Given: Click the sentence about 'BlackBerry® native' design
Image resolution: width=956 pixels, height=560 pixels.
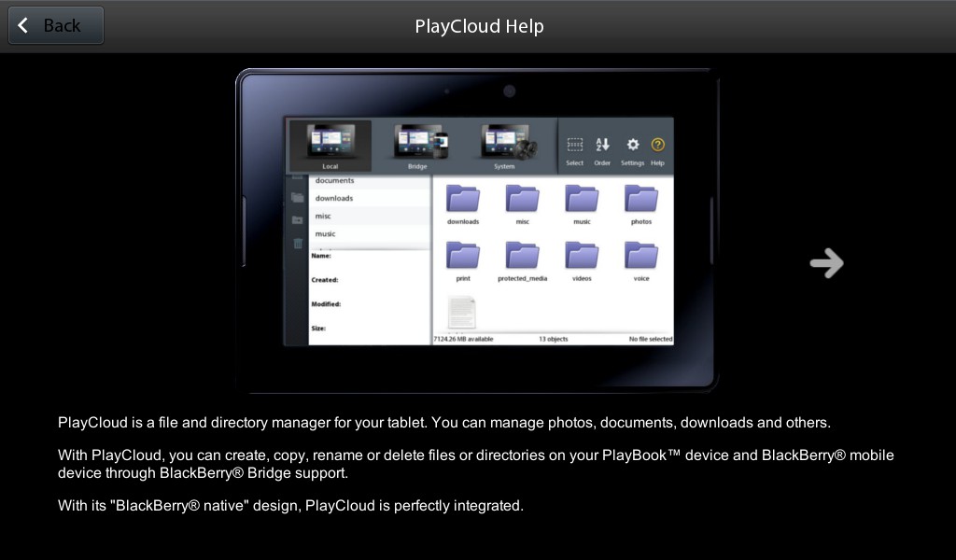Looking at the screenshot, I should (x=290, y=505).
